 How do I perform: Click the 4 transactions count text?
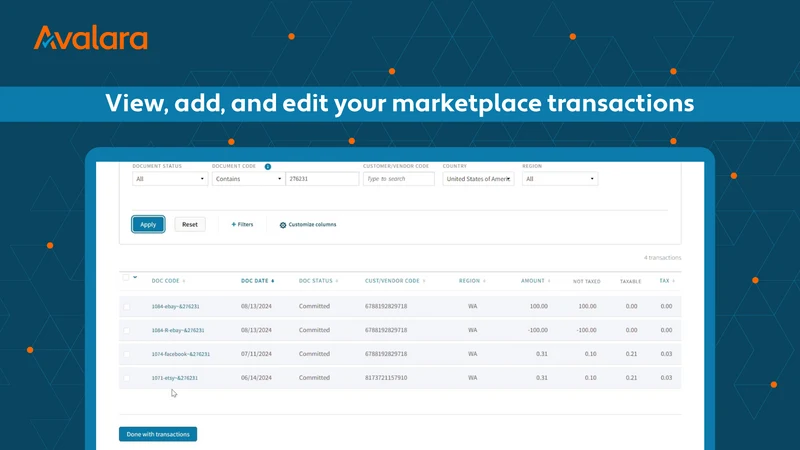[662, 258]
